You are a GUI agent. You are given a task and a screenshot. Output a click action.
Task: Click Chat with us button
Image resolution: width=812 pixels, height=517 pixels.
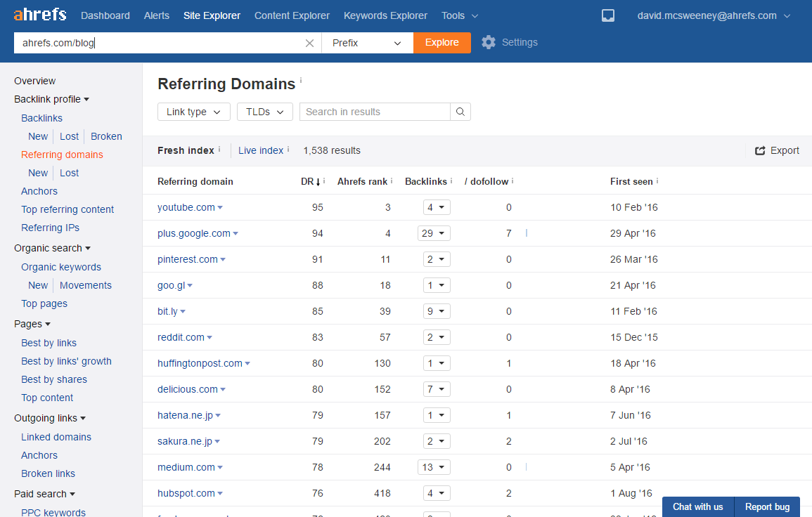[698, 506]
